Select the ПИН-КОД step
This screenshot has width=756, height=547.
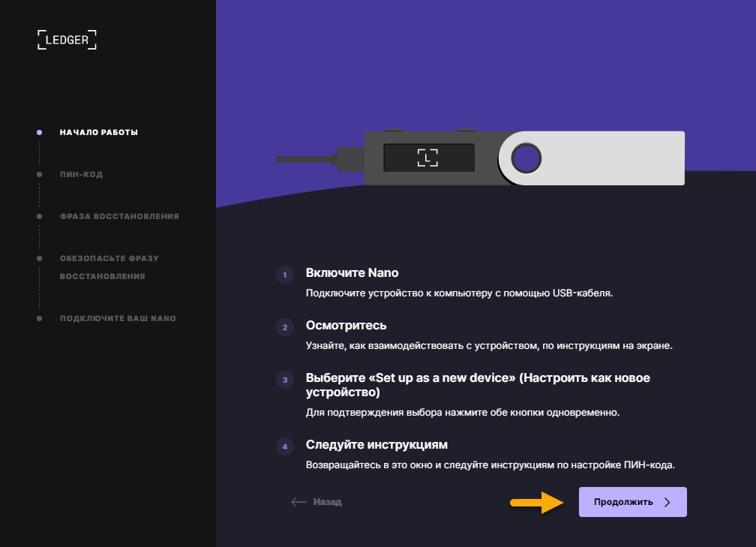(81, 174)
